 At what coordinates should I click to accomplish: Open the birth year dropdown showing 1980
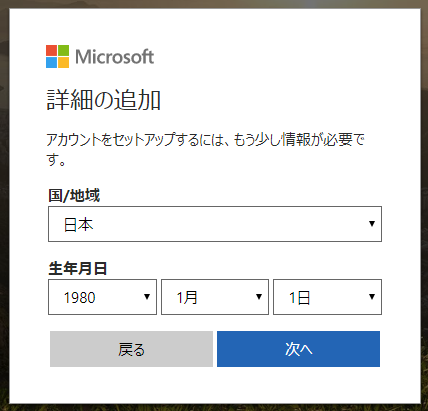pos(102,297)
